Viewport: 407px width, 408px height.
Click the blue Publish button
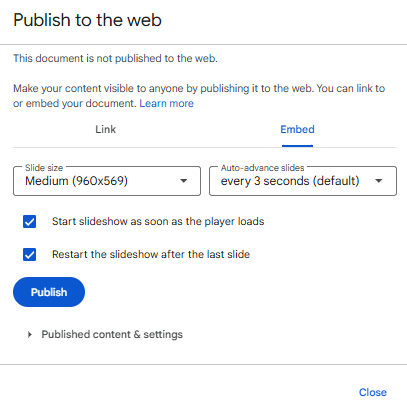49,292
